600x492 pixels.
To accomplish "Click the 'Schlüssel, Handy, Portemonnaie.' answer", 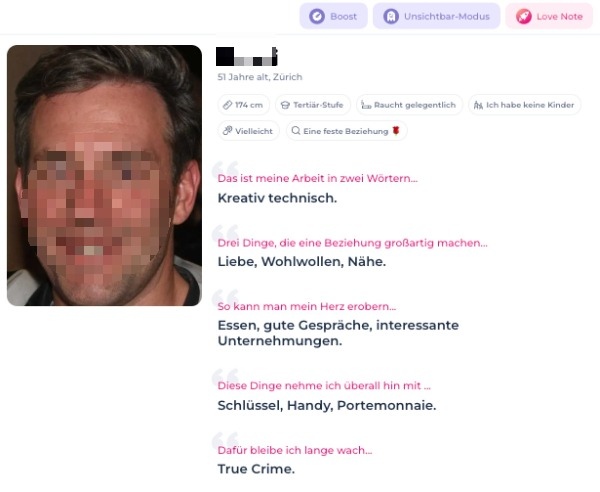I will pyautogui.click(x=326, y=405).
